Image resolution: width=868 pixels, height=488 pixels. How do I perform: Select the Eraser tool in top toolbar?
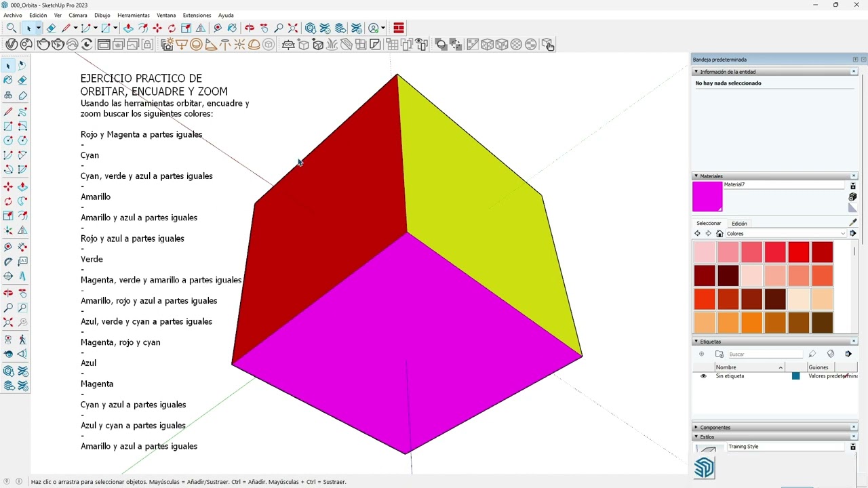[x=51, y=28]
